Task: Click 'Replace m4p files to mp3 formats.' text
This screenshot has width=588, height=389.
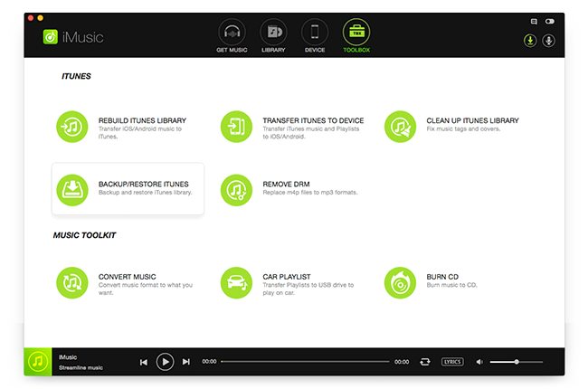Action: (x=310, y=193)
